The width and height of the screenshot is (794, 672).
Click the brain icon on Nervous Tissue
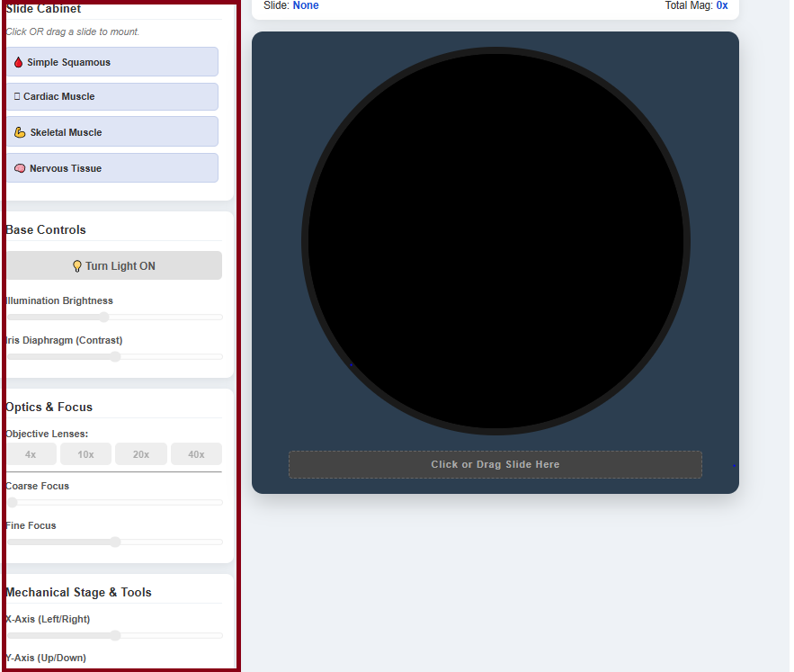[x=20, y=168]
